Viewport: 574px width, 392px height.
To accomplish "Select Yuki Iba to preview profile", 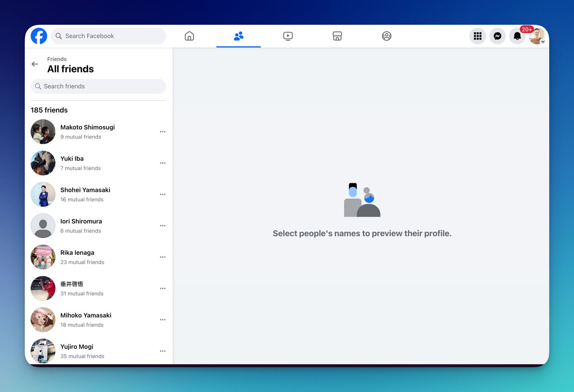I will (x=72, y=159).
